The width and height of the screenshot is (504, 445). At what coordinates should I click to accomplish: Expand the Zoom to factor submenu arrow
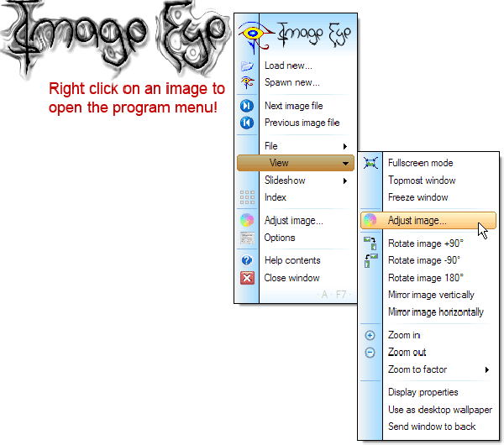point(487,369)
